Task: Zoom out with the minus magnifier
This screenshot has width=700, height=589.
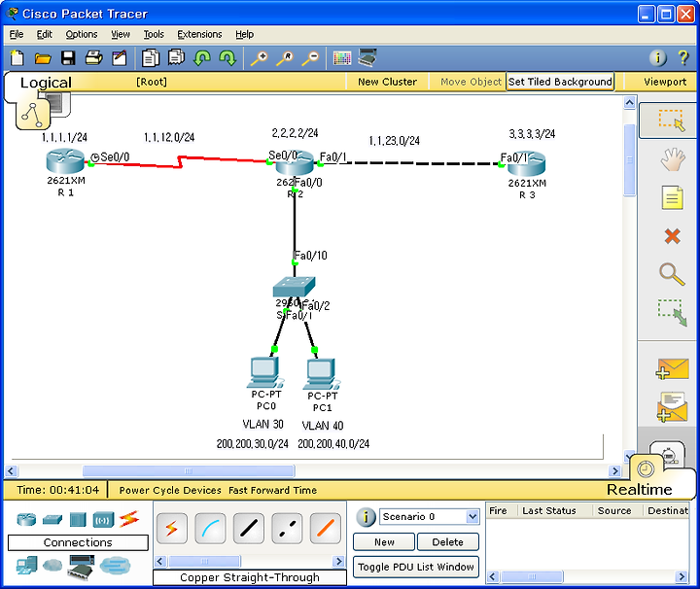Action: click(x=311, y=58)
